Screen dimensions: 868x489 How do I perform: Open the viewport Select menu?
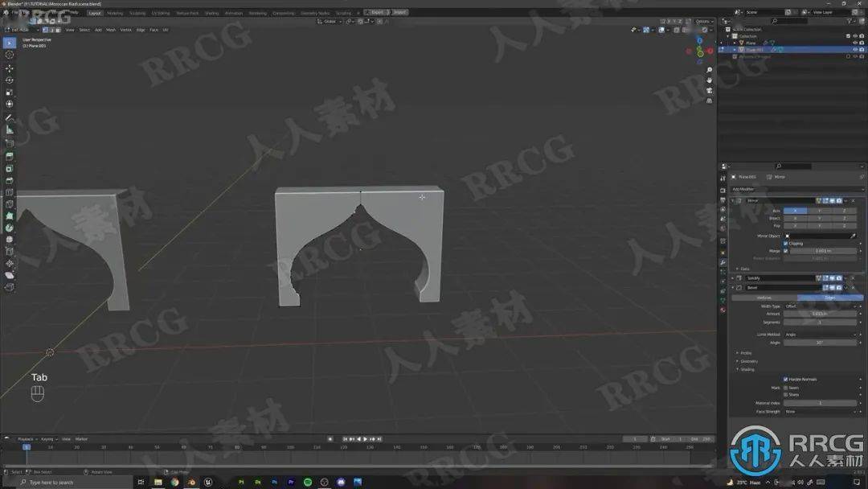[84, 30]
